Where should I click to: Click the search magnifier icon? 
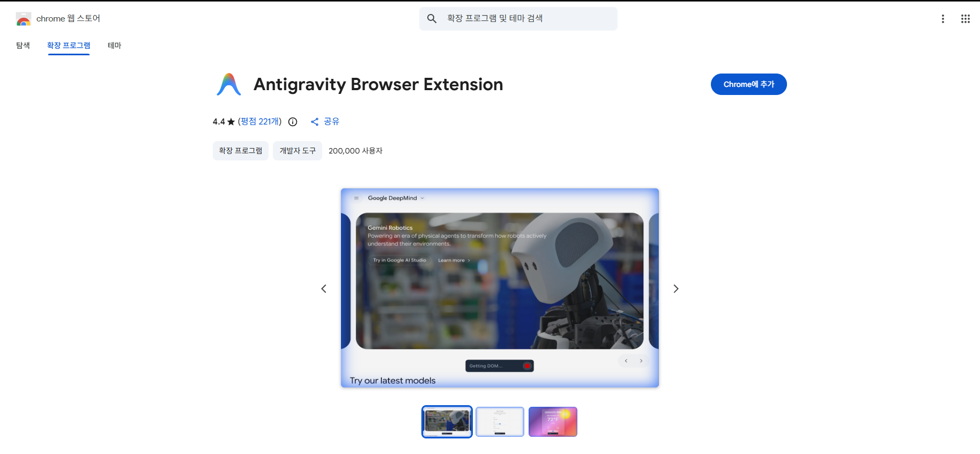(x=432, y=19)
